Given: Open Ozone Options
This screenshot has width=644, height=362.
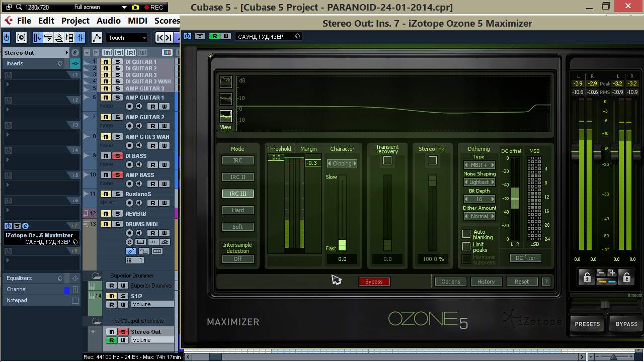Looking at the screenshot, I should point(451,282).
